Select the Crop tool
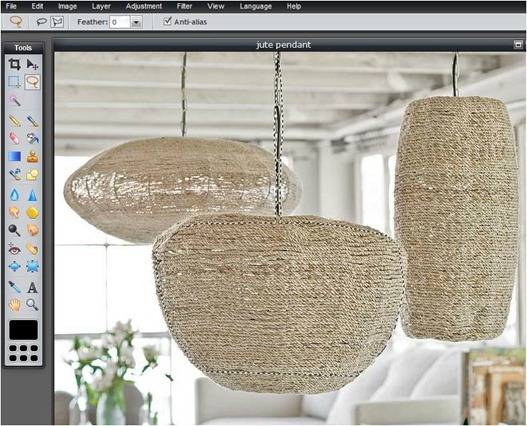The image size is (527, 426). (14, 64)
